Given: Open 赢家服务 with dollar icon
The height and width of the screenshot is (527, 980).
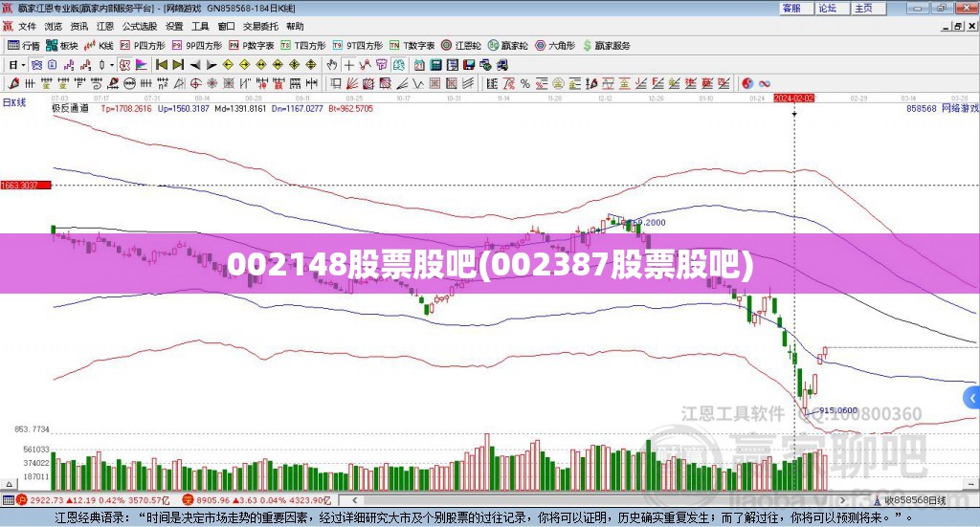Looking at the screenshot, I should coord(606,46).
